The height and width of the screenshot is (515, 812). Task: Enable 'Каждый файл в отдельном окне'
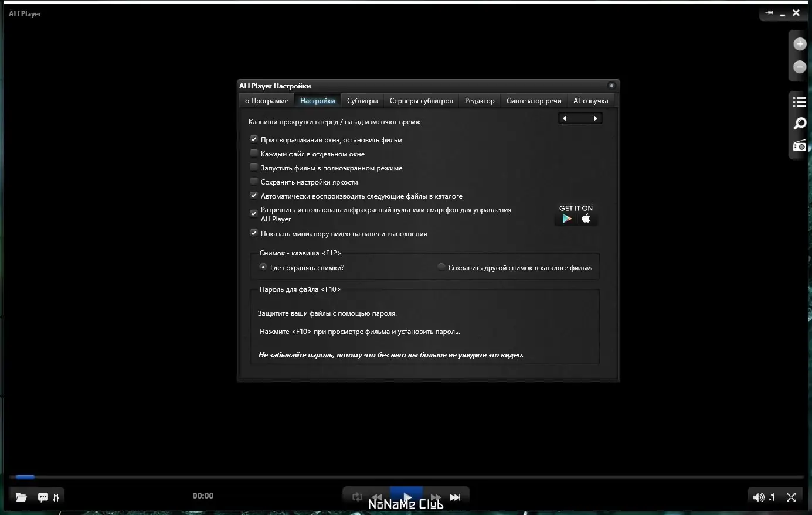coord(254,154)
